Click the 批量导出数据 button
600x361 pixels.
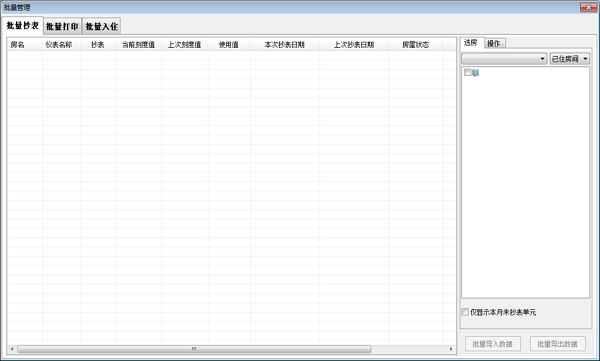[x=558, y=344]
